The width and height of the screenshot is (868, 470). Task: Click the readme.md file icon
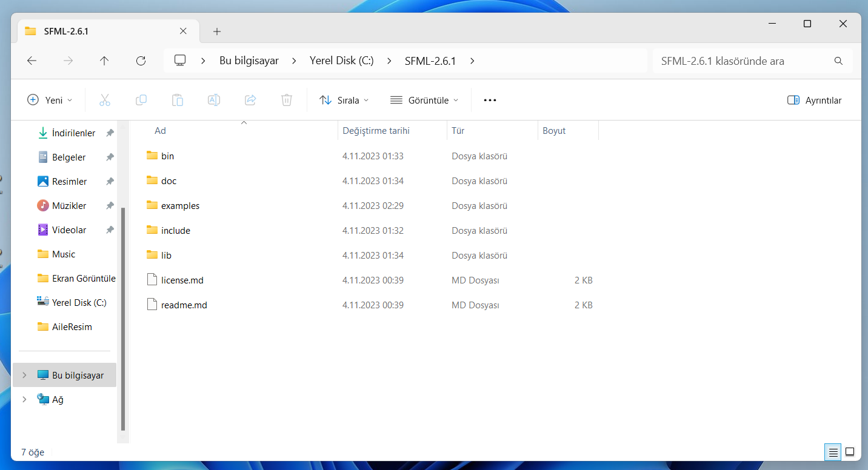coord(152,305)
